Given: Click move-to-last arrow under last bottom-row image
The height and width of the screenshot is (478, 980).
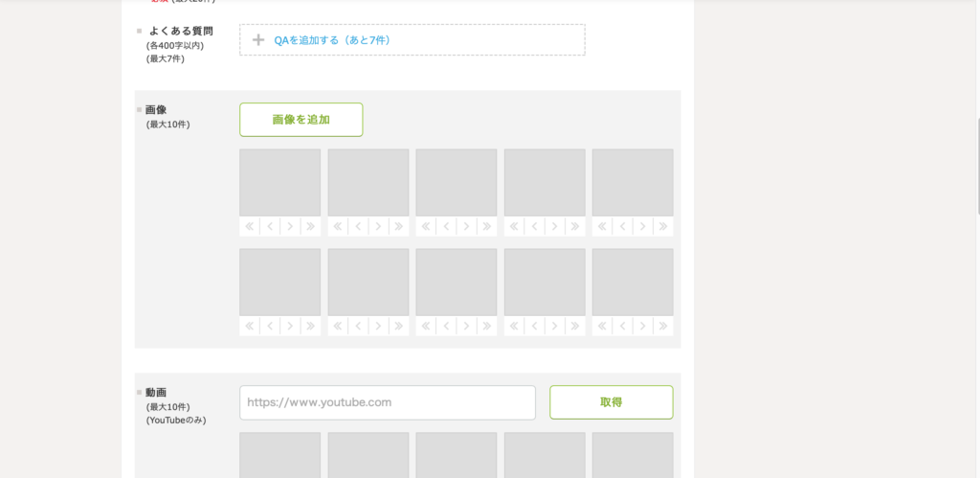Looking at the screenshot, I should (662, 327).
